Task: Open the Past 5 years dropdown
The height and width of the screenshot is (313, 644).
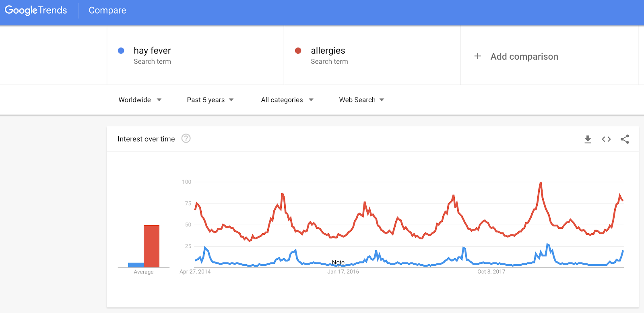Action: 210,100
